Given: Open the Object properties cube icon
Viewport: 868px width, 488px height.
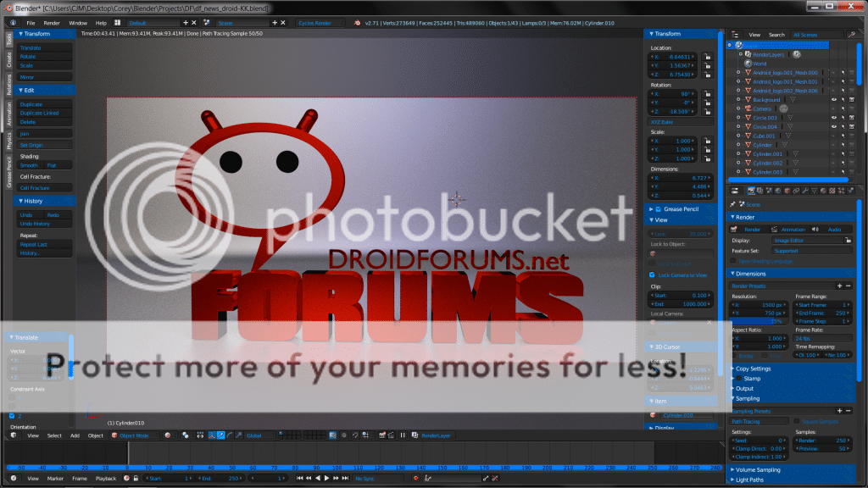Looking at the screenshot, I should [787, 191].
